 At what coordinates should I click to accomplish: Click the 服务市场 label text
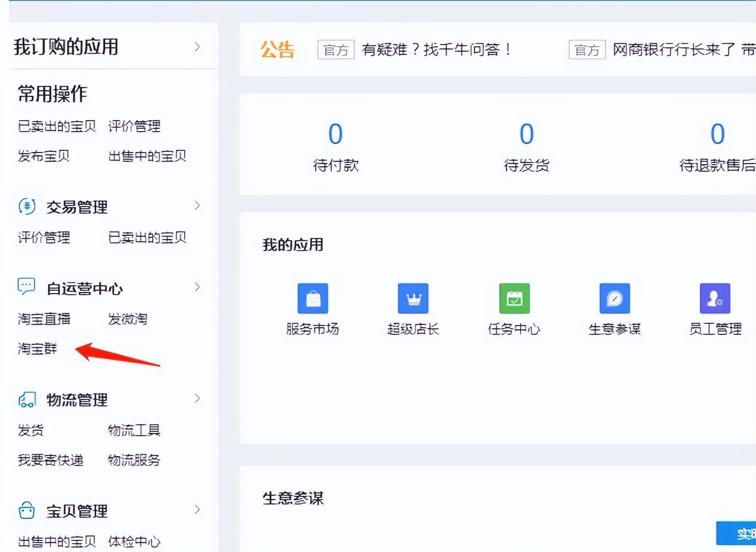pos(312,329)
